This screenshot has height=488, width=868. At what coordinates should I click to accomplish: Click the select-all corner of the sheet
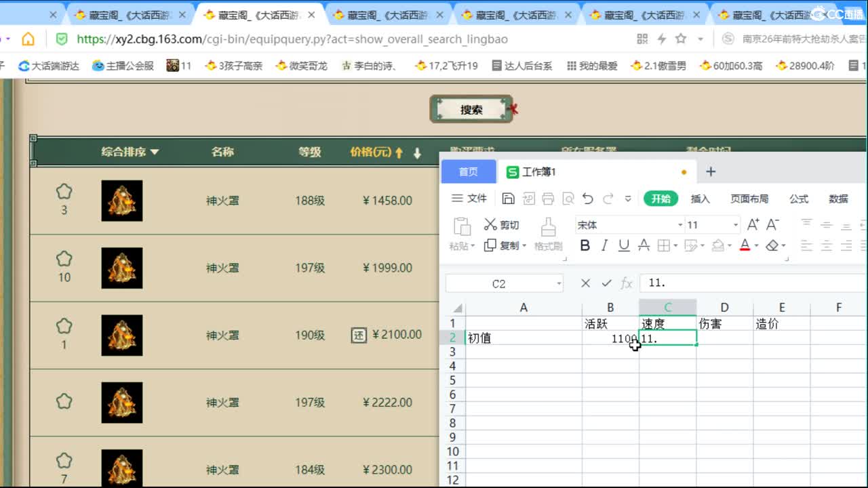pyautogui.click(x=458, y=308)
